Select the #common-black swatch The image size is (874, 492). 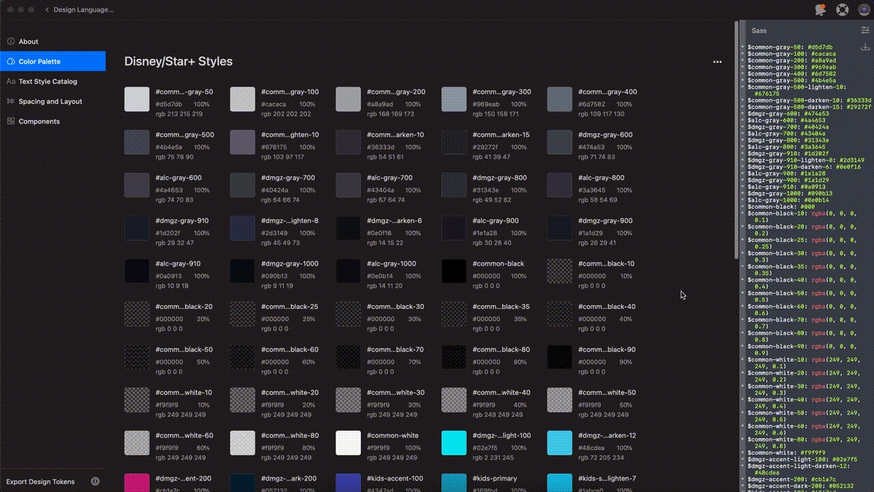click(x=454, y=271)
